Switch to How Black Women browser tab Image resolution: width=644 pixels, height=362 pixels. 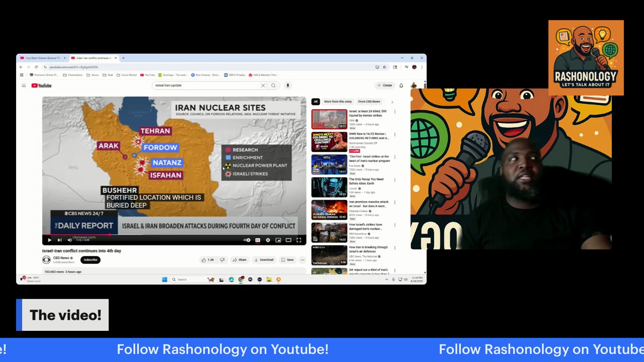click(x=42, y=58)
